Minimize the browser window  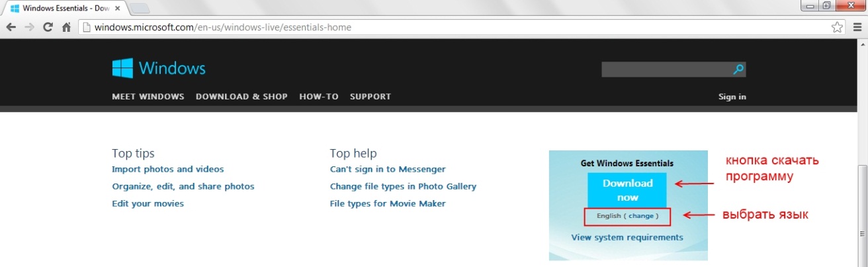pyautogui.click(x=810, y=6)
